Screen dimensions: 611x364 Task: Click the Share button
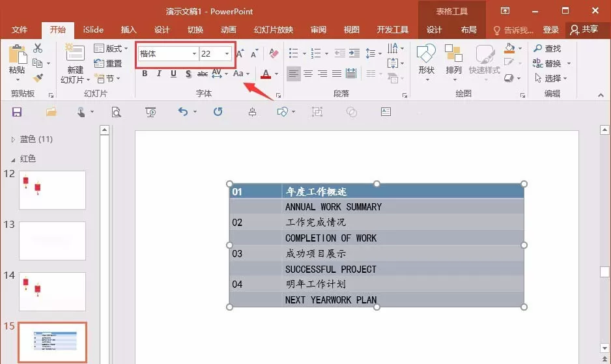pyautogui.click(x=584, y=29)
